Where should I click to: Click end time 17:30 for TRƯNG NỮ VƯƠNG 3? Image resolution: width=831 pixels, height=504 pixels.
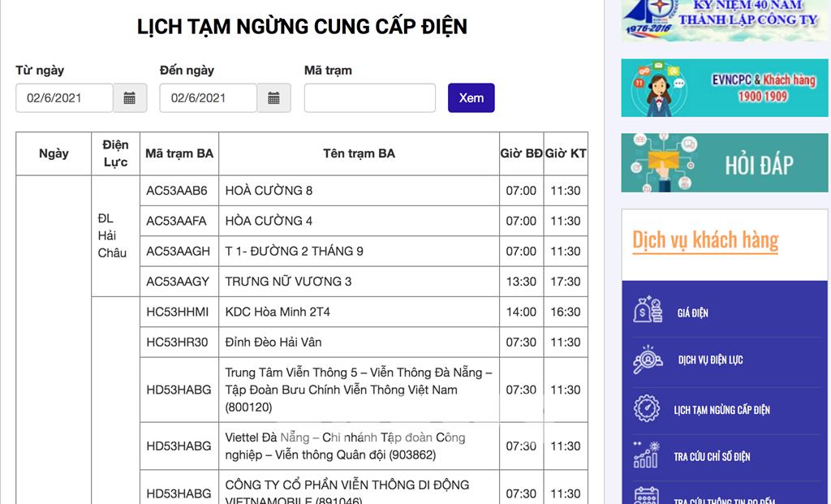click(x=566, y=282)
